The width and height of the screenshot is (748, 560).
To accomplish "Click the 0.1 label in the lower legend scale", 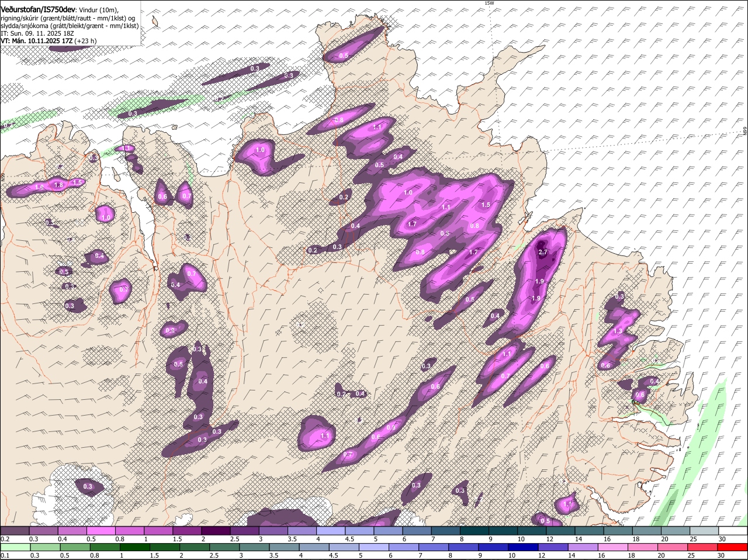I will click(5, 555).
